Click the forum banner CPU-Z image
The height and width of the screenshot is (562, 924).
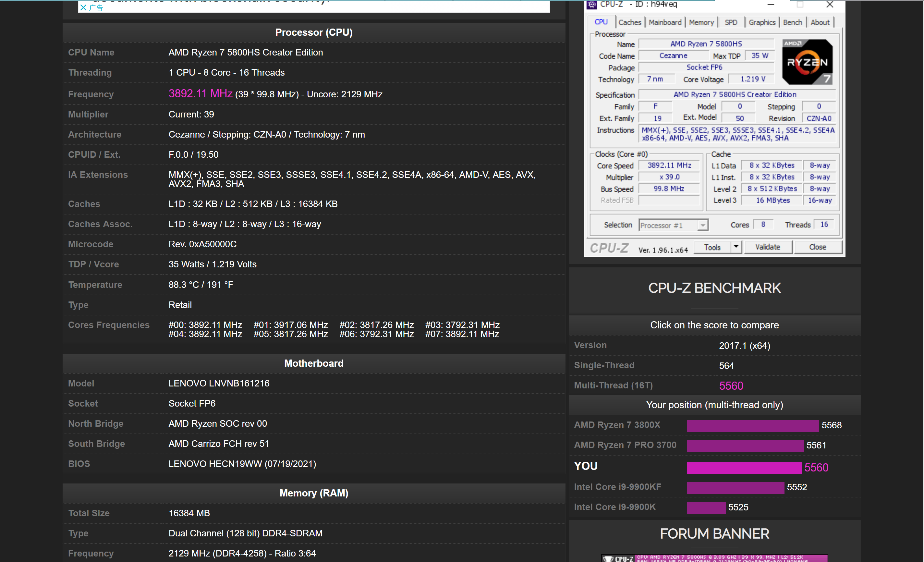coord(714,558)
